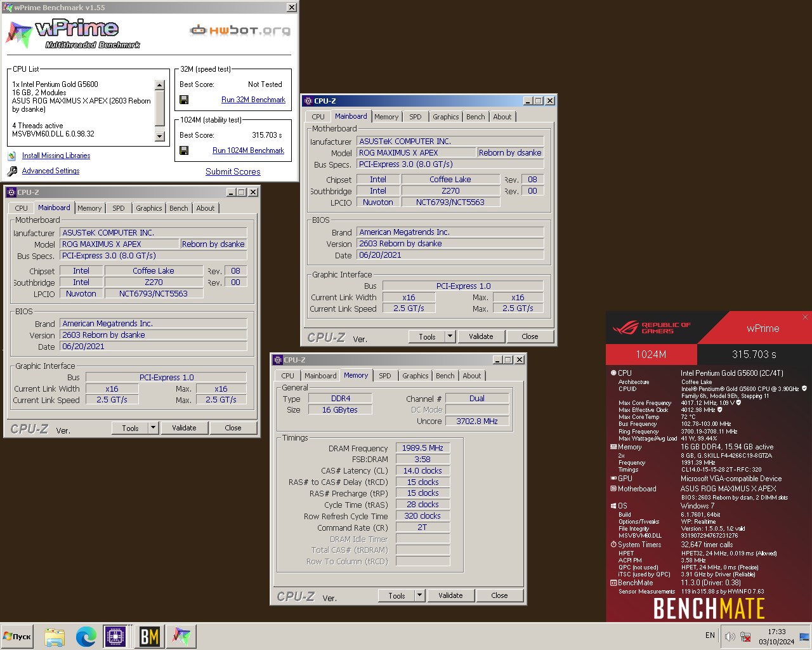The image size is (812, 650).
Task: Click the Uncore 3702.8 MHz field
Action: (x=477, y=421)
